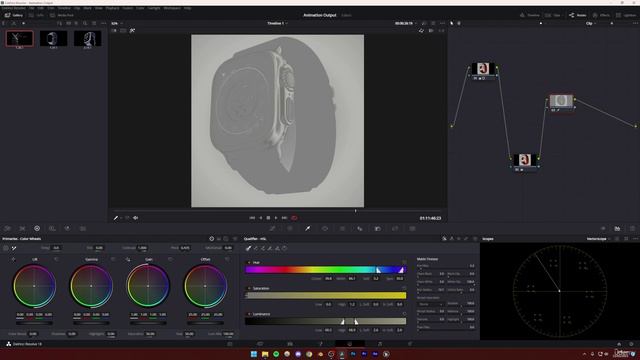Toggle the LUTs panel

point(36,15)
